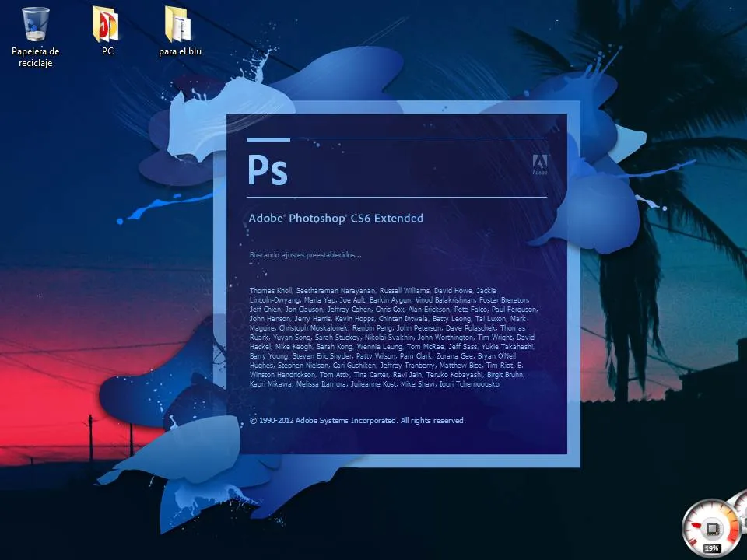Click the 'Papelera de reciclaje' label text
The height and width of the screenshot is (560, 747).
[35, 57]
